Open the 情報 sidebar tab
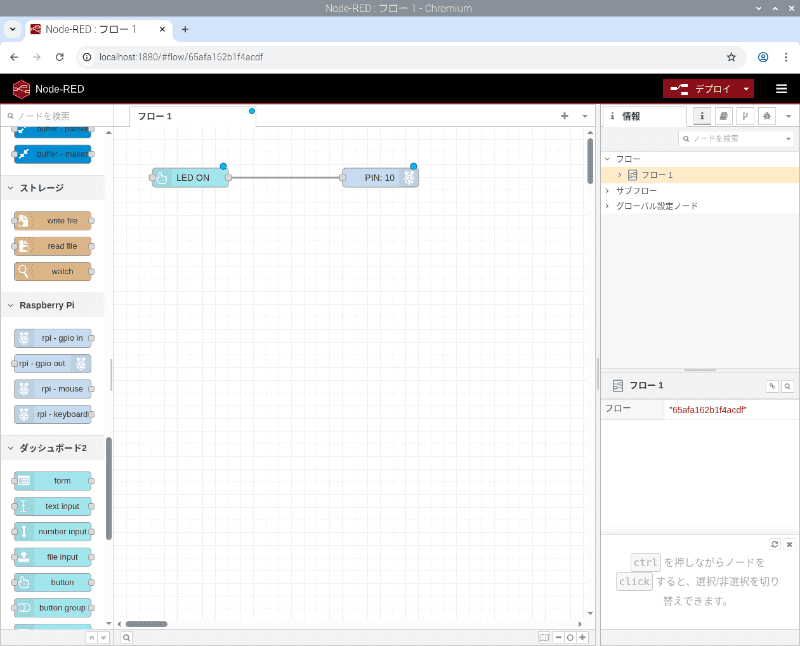This screenshot has width=800, height=646. [x=645, y=116]
